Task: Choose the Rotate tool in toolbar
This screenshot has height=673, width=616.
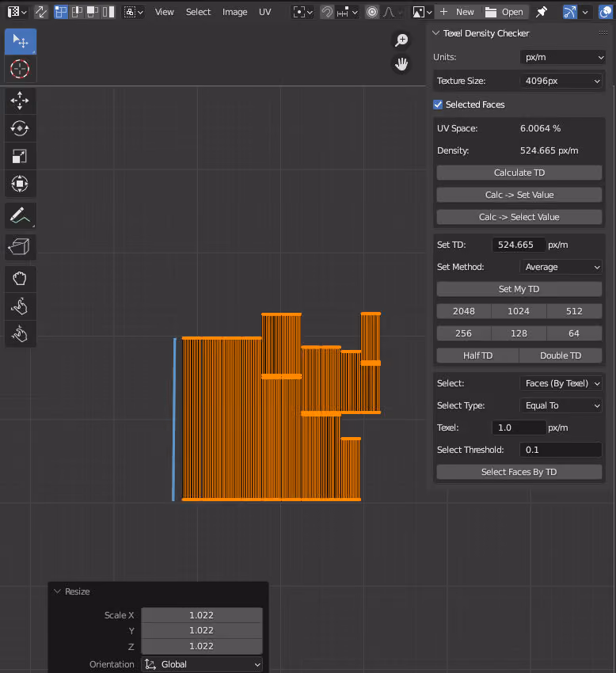Action: [20, 129]
